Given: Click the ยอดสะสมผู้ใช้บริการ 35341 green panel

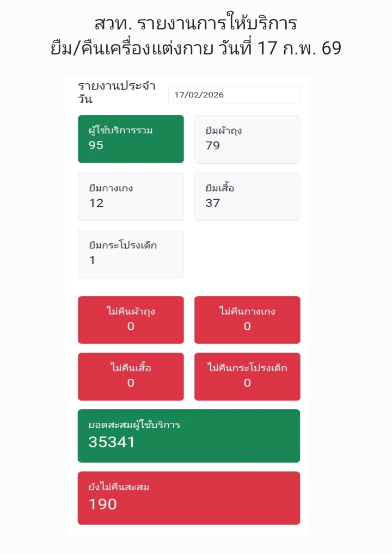Looking at the screenshot, I should coord(189,436).
